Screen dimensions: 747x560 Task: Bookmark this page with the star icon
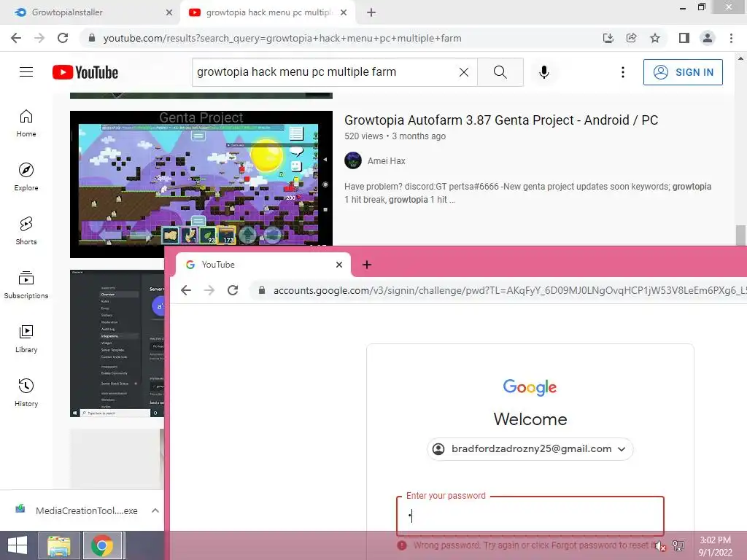point(655,38)
